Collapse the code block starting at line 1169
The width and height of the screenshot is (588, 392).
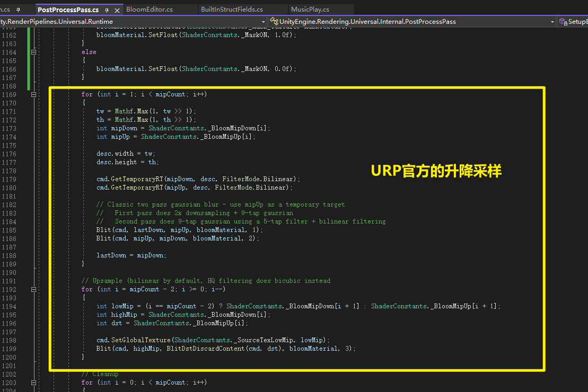33,94
